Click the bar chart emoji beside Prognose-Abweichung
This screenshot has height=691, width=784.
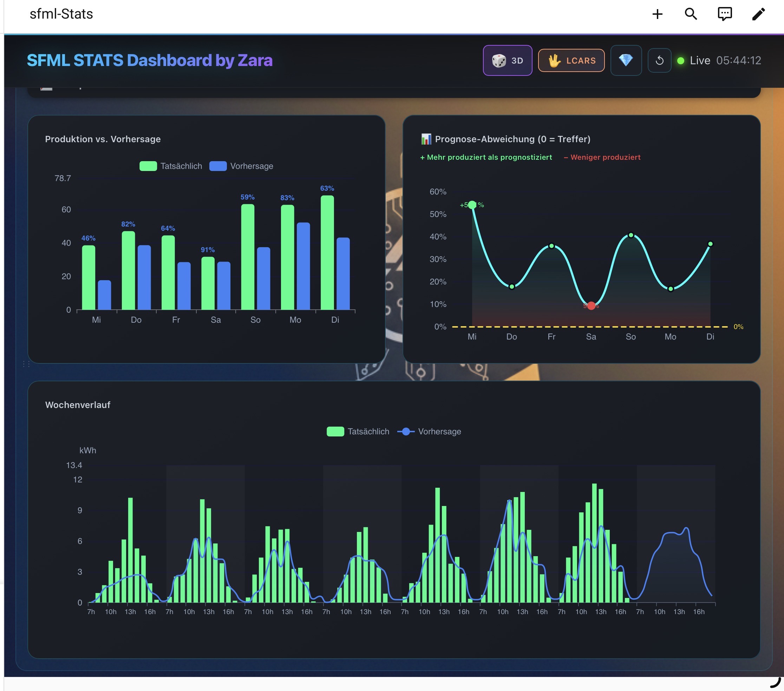[426, 139]
